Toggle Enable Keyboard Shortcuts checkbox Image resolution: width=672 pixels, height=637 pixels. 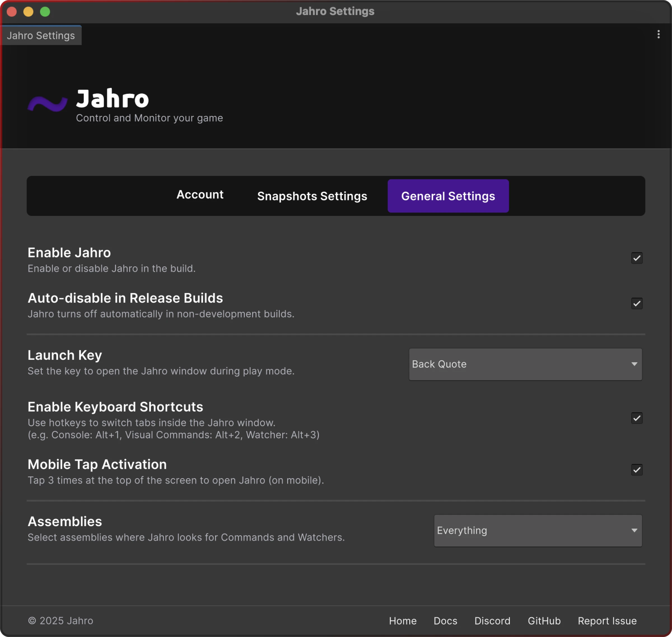pyautogui.click(x=637, y=418)
